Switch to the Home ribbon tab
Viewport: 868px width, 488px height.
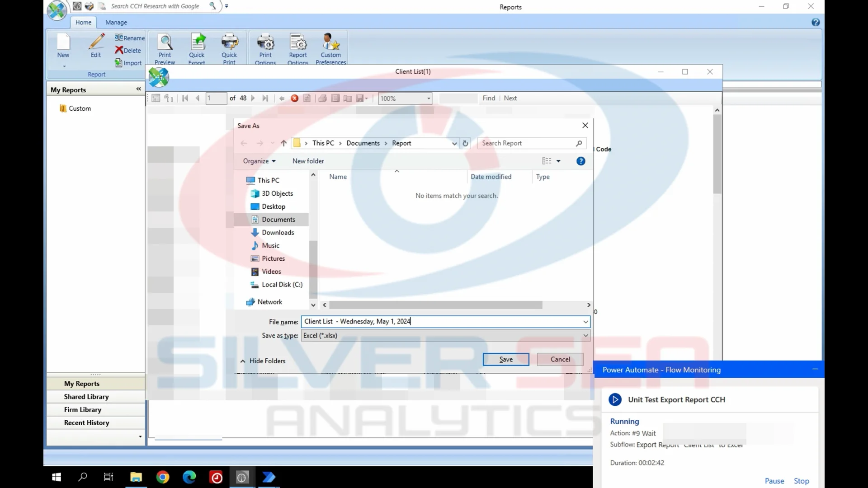[83, 22]
